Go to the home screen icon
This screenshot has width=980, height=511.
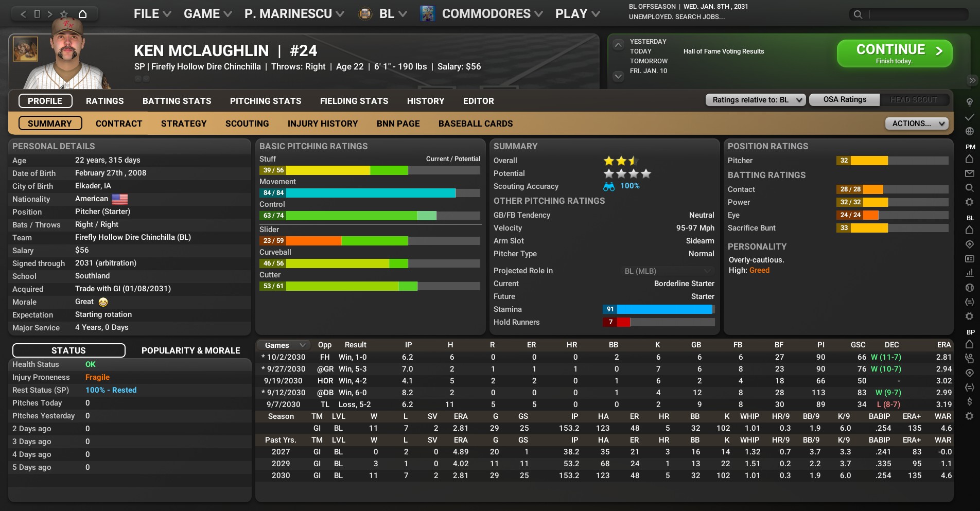pyautogui.click(x=82, y=14)
